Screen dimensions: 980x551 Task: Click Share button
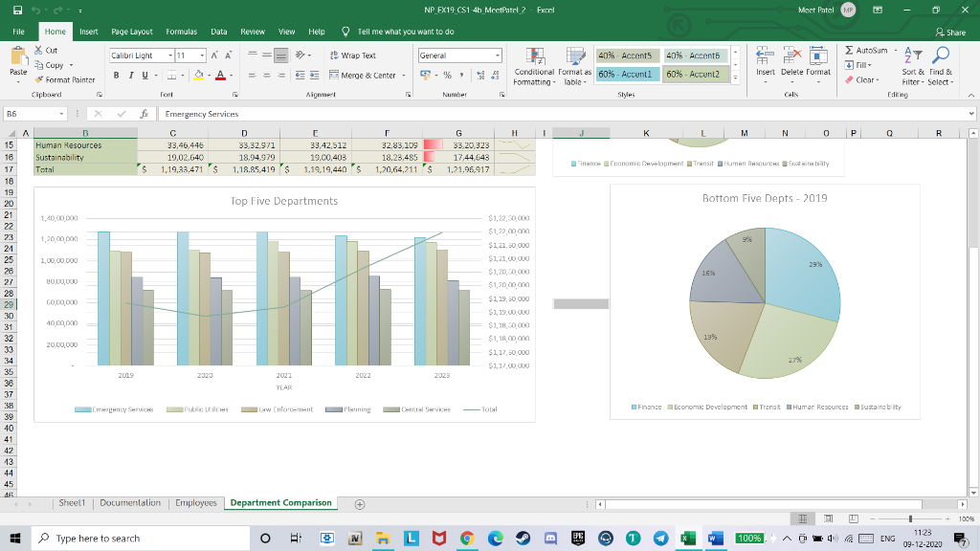point(950,32)
